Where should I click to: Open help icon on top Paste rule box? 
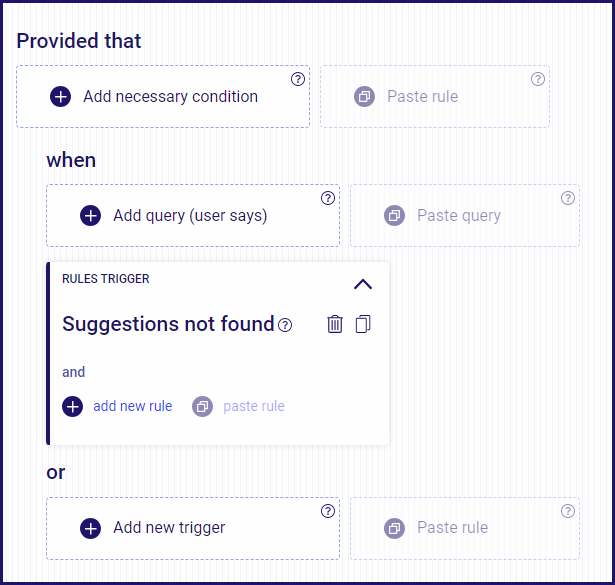click(x=538, y=79)
